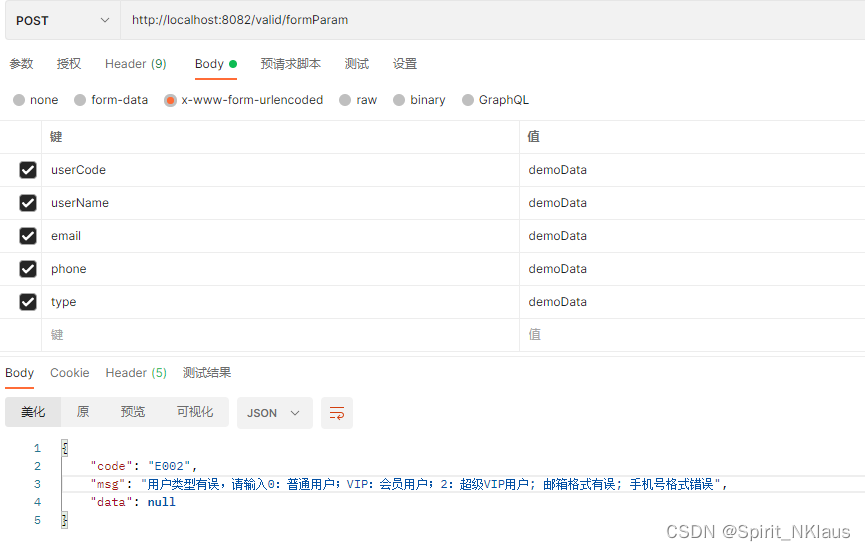Click the 键 column header

coord(56,137)
